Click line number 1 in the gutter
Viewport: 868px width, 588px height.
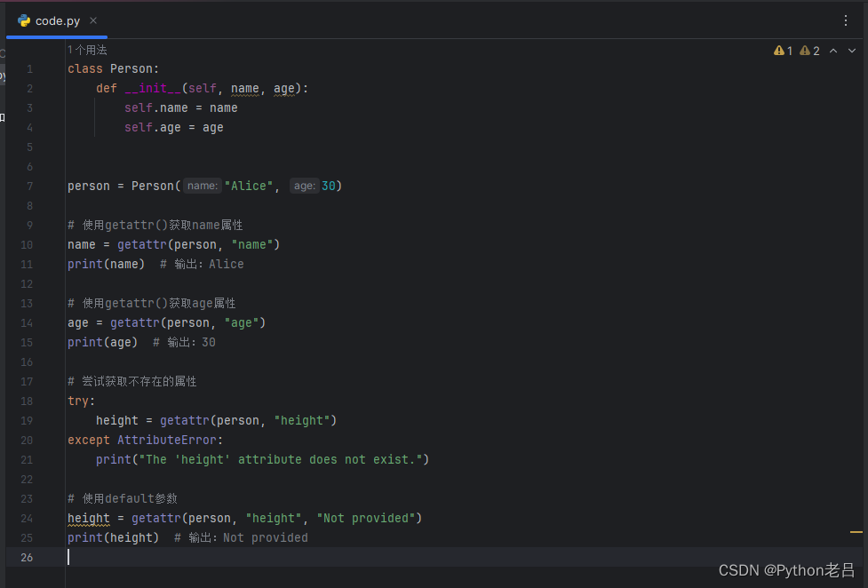tap(29, 69)
